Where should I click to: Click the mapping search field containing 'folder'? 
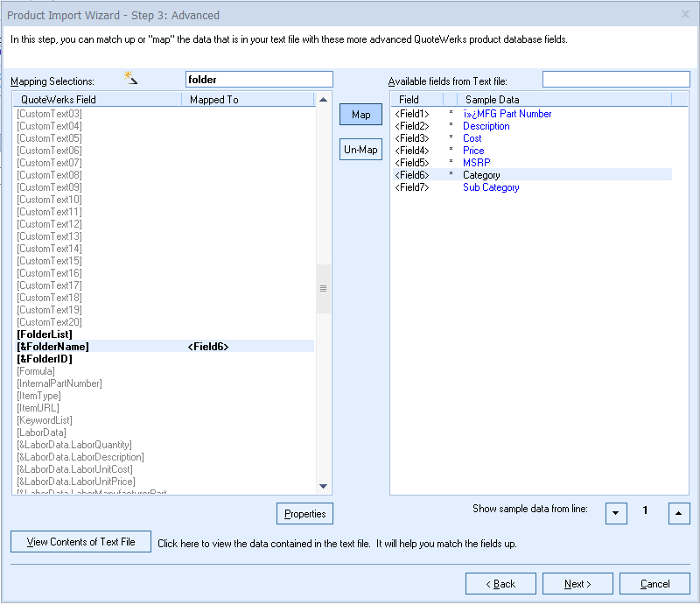(259, 80)
